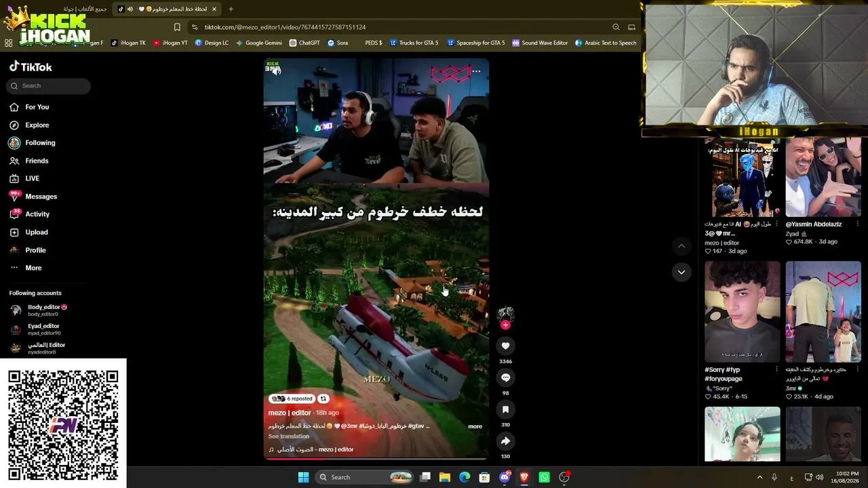Open the Windows Start menu

(x=303, y=477)
